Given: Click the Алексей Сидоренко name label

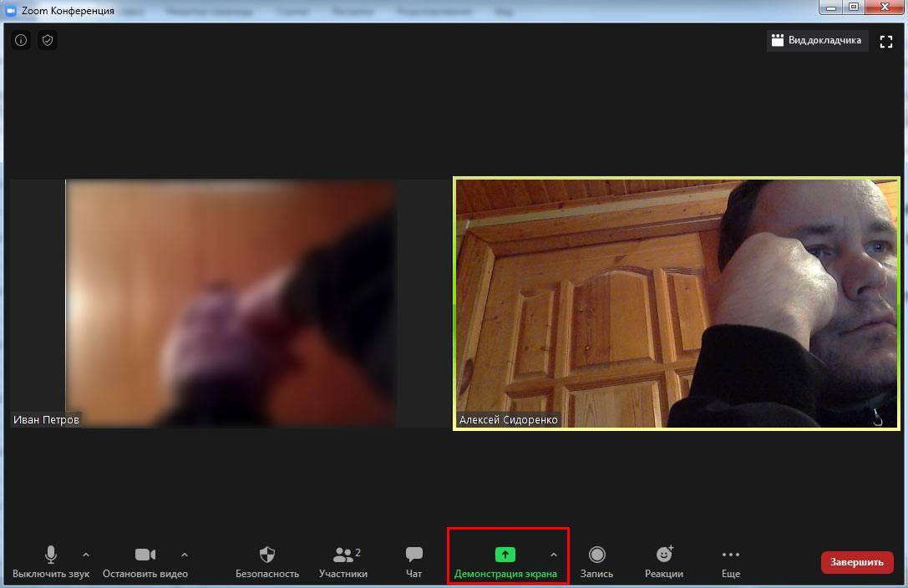Looking at the screenshot, I should point(509,419).
